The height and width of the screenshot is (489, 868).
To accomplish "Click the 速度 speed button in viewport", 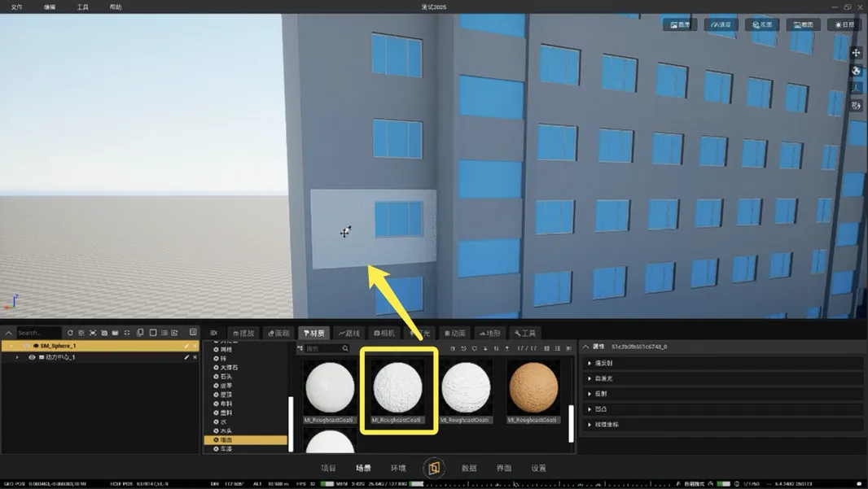I will [721, 25].
